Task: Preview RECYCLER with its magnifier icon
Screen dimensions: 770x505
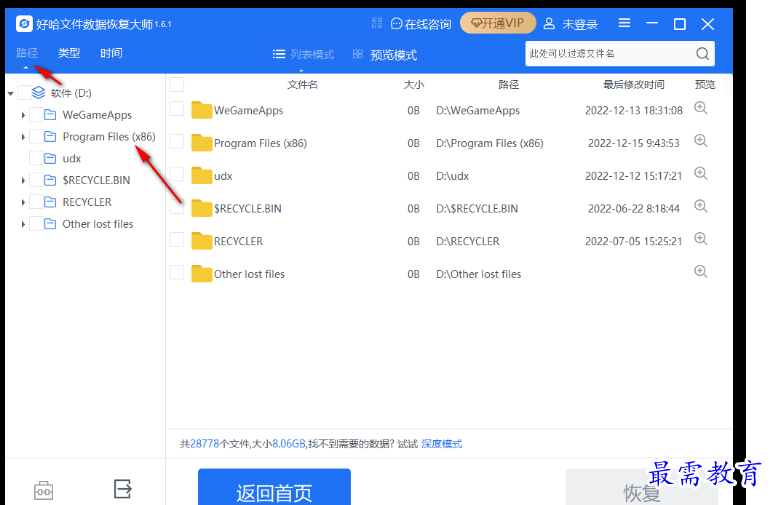Action: 701,239
